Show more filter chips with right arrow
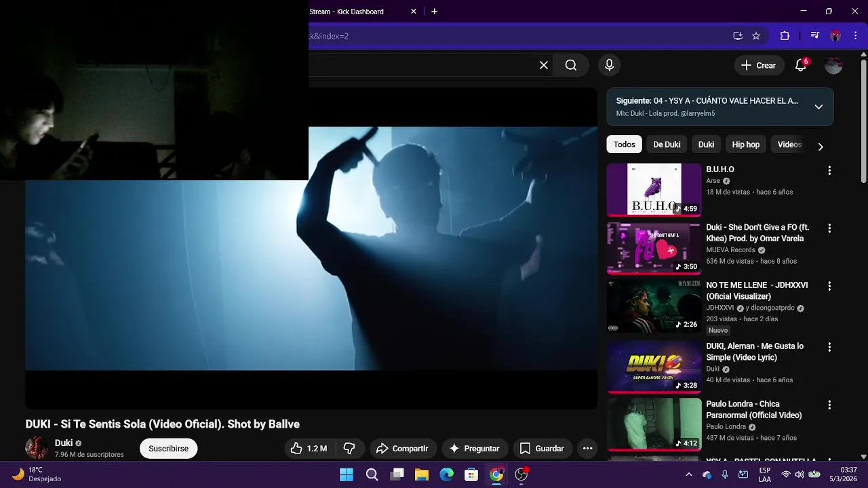This screenshot has height=488, width=868. (x=821, y=146)
